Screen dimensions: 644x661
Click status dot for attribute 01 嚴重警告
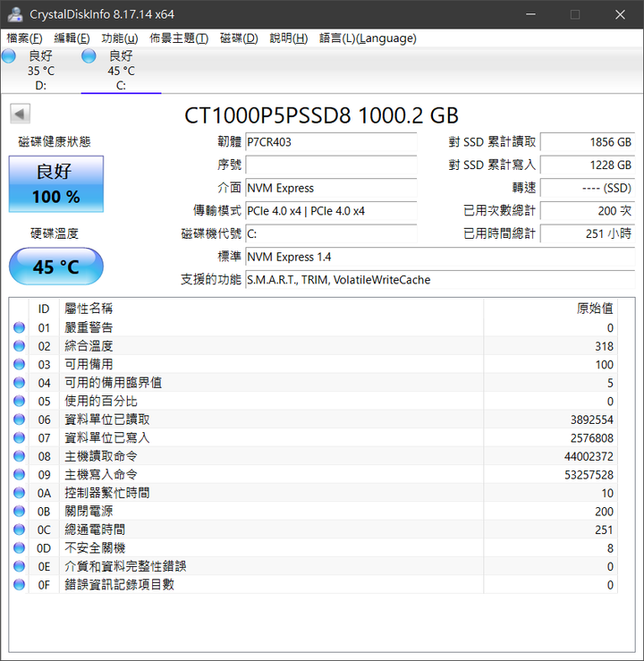pos(19,327)
